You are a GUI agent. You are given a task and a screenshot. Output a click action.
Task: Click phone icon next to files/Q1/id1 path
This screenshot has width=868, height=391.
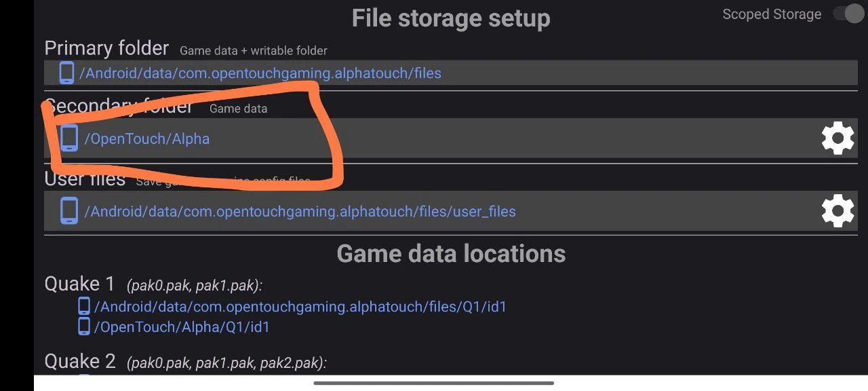(84, 306)
